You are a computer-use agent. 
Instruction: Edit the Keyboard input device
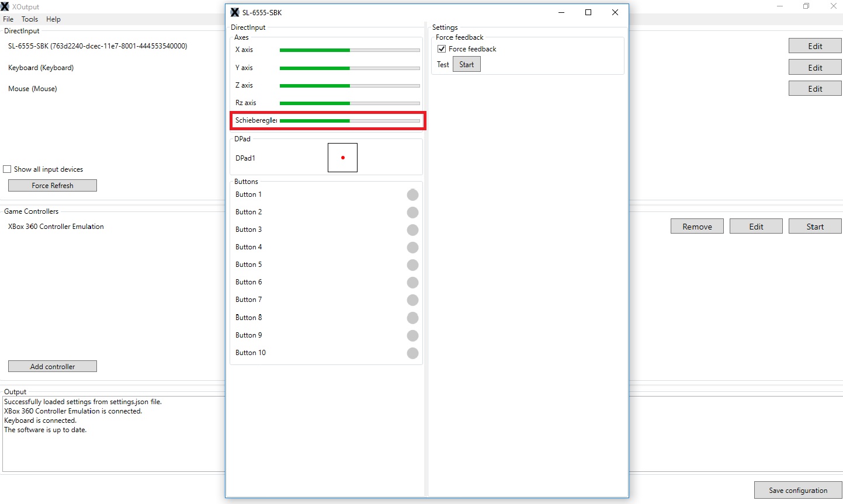pos(814,67)
